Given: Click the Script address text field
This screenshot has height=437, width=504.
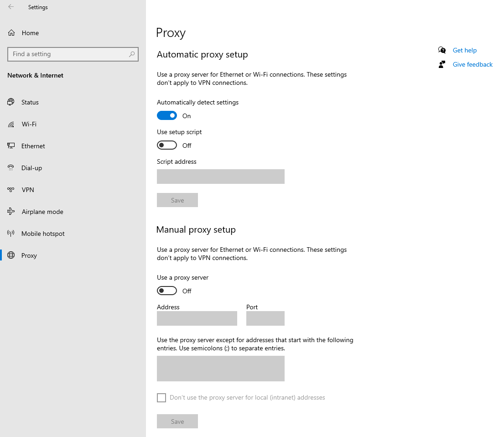Looking at the screenshot, I should 220,177.
